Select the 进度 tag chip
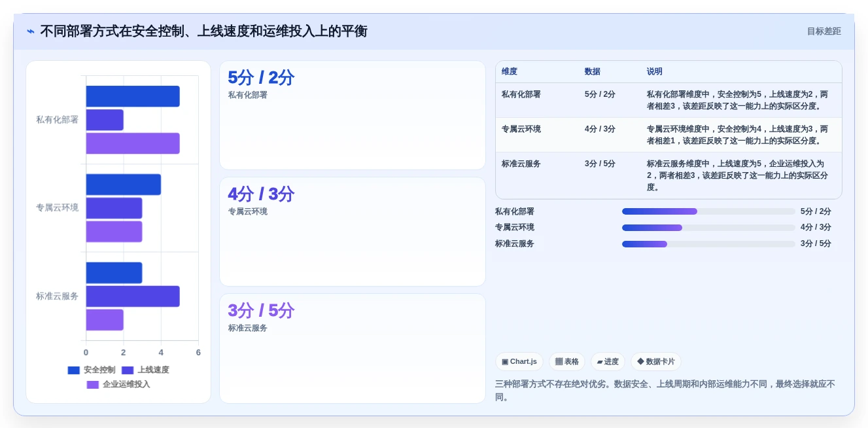Screen dimensions: 868x428 coord(608,362)
